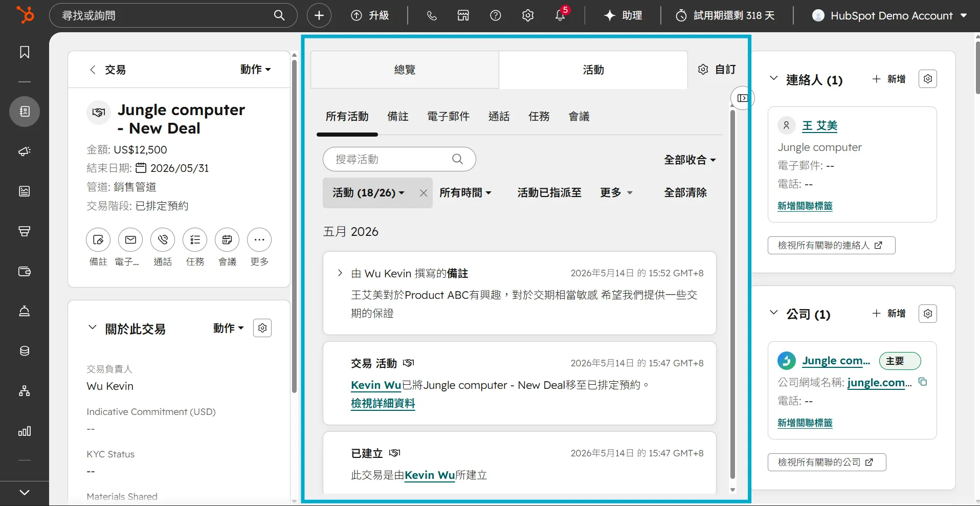Expand the note written by Wu Kevin
The width and height of the screenshot is (980, 506).
[x=340, y=273]
